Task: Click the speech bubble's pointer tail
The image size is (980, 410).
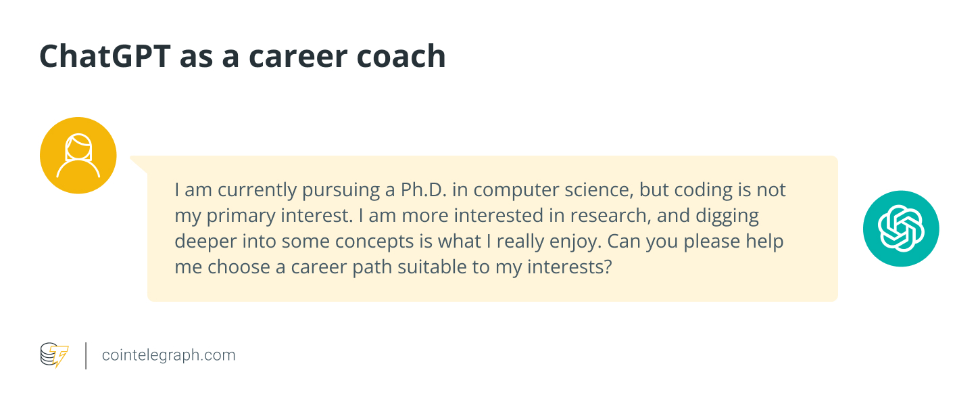Action: (x=139, y=163)
